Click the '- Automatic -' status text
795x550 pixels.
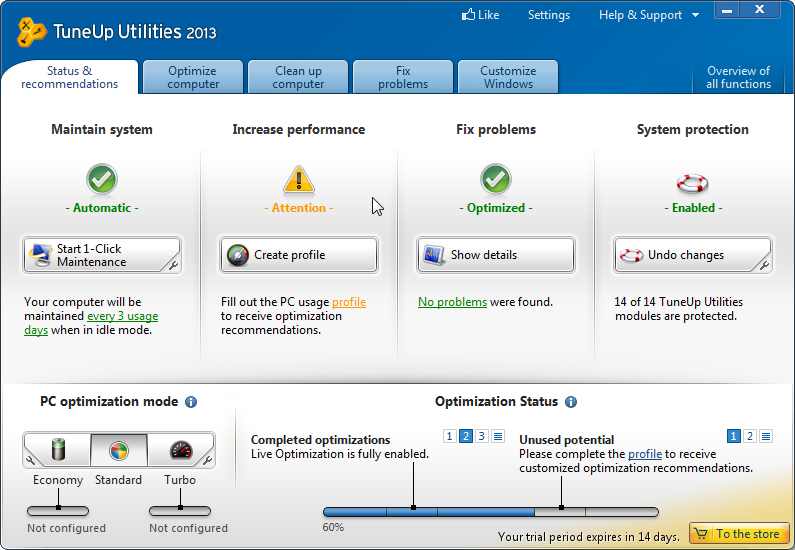coord(102,208)
